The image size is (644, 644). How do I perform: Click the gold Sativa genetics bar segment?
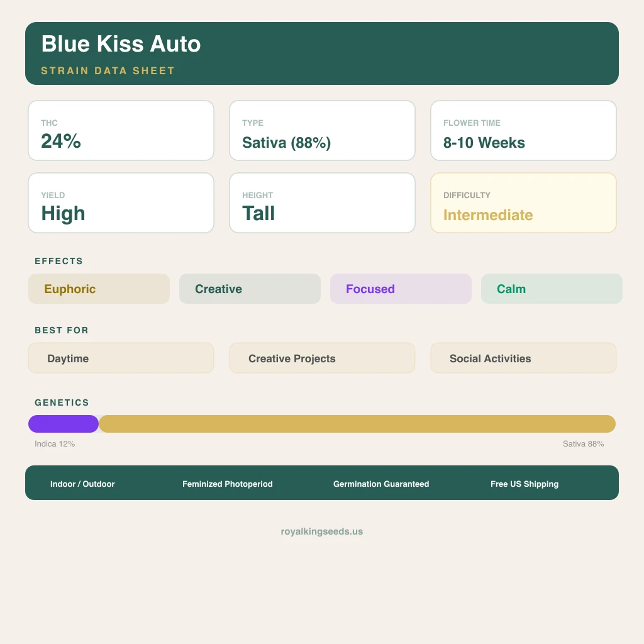(357, 424)
